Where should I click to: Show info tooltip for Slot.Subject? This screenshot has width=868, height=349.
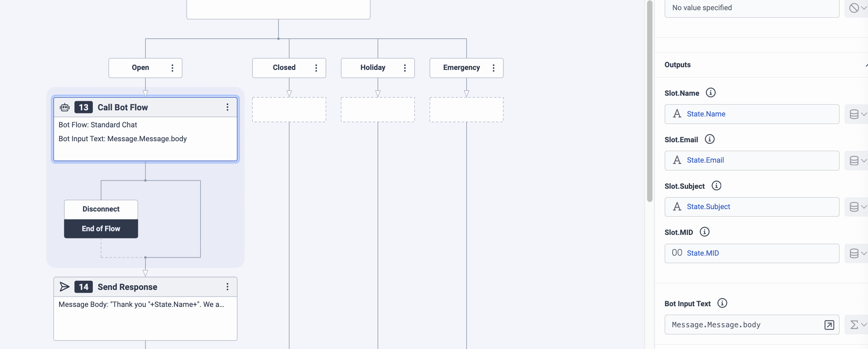[716, 186]
